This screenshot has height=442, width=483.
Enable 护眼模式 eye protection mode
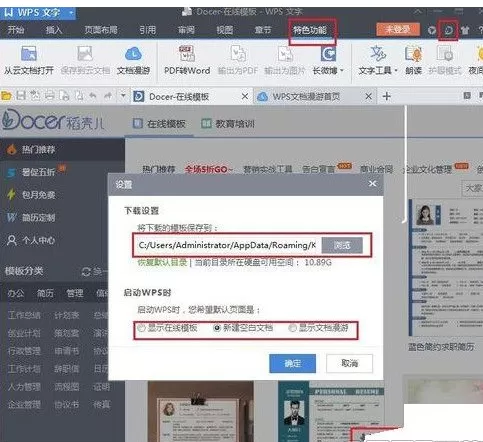[445, 60]
